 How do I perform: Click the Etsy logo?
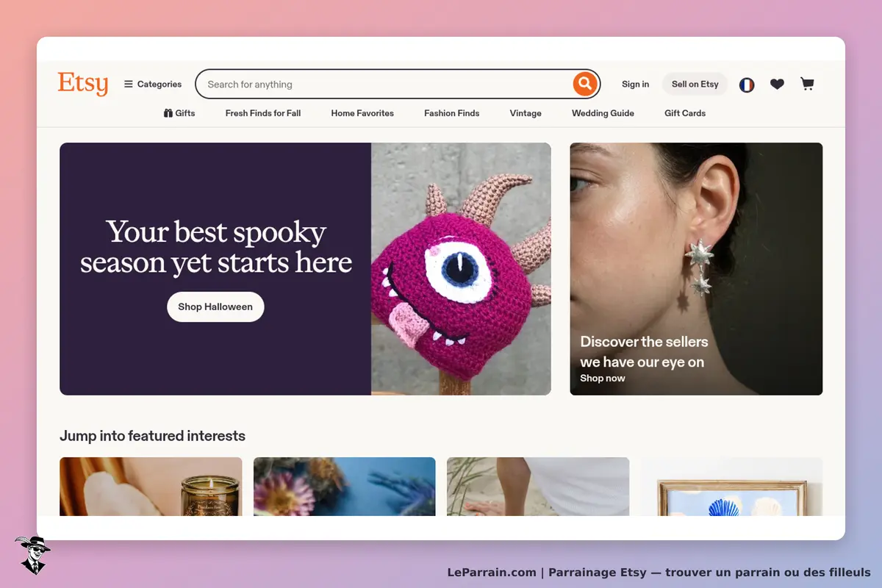point(83,84)
